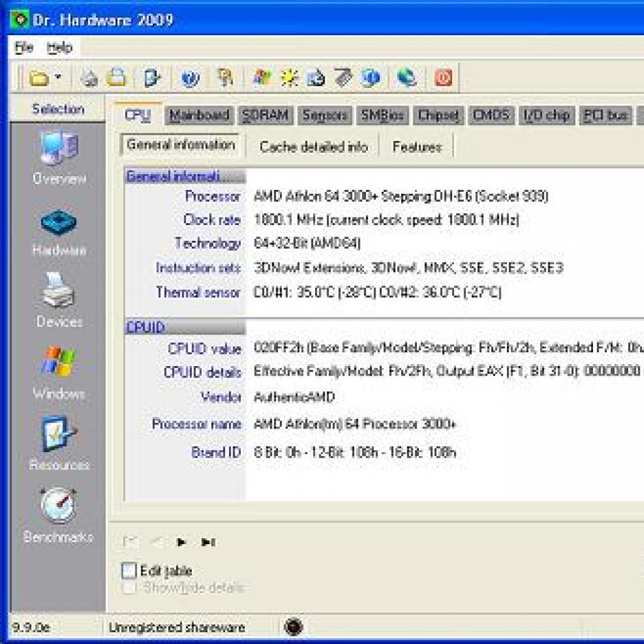
Task: Switch to the CMOS tab
Action: click(491, 116)
